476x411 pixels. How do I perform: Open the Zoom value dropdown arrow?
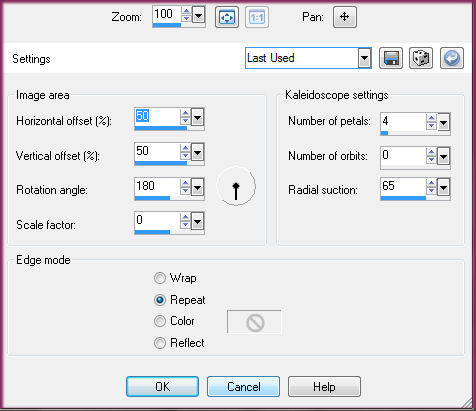[199, 15]
